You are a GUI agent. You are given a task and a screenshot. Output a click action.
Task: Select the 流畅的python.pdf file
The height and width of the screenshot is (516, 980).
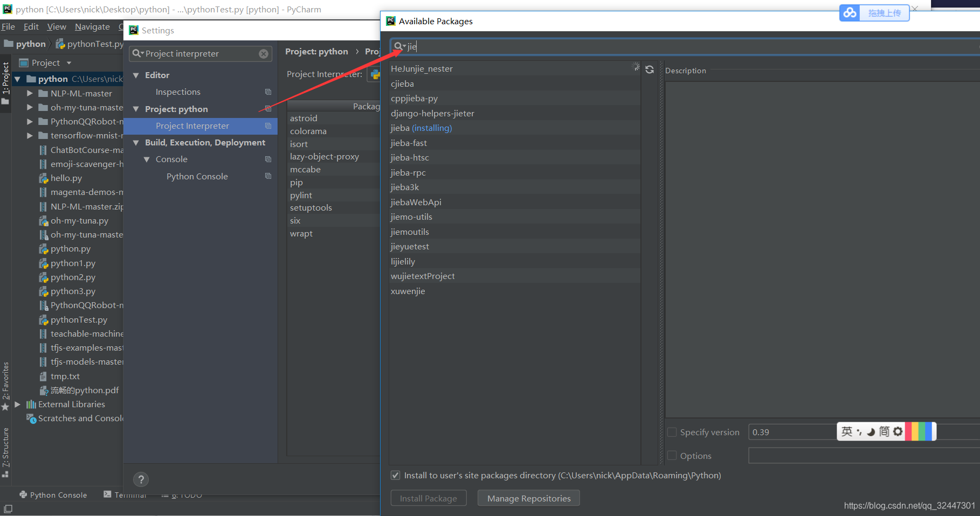pyautogui.click(x=84, y=391)
